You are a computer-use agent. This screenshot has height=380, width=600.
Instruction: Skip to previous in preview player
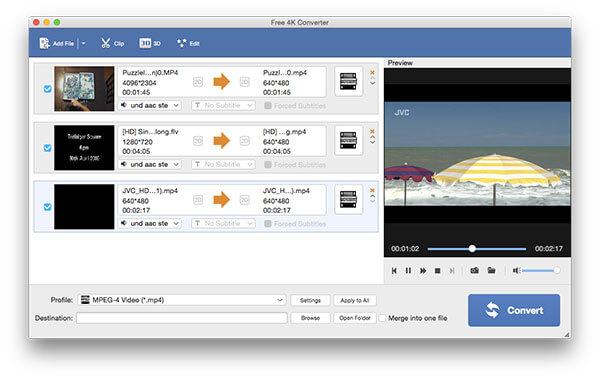point(394,271)
